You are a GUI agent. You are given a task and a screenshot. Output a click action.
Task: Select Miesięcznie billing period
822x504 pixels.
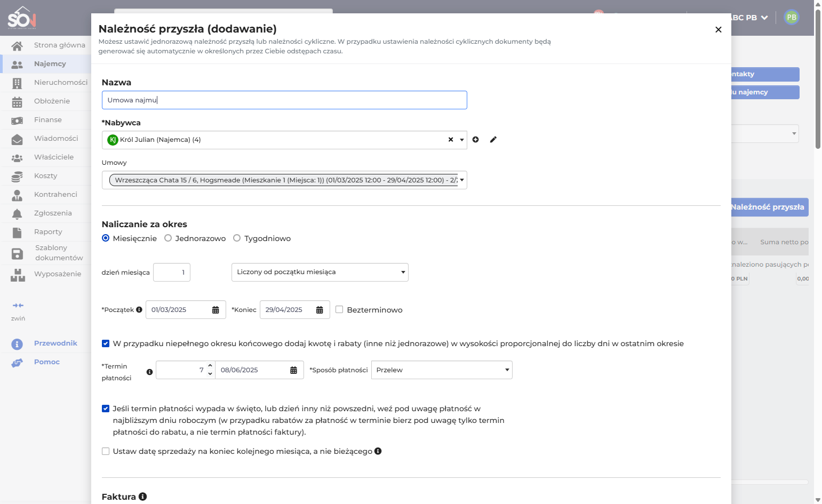(x=106, y=238)
